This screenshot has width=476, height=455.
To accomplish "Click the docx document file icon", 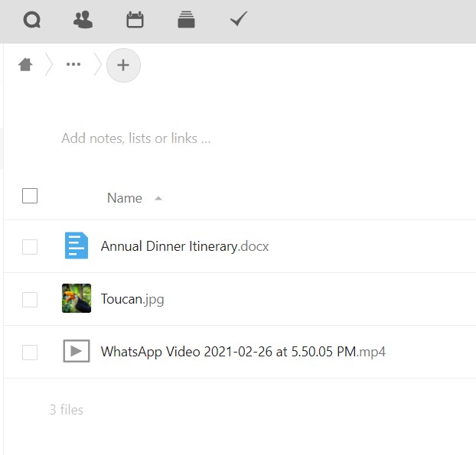I will [77, 246].
